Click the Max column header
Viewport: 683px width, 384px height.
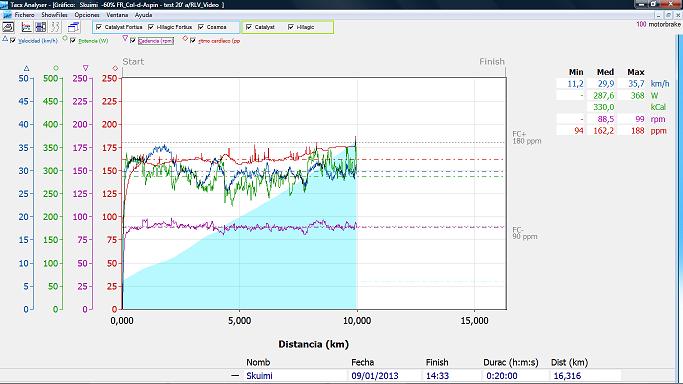click(636, 72)
